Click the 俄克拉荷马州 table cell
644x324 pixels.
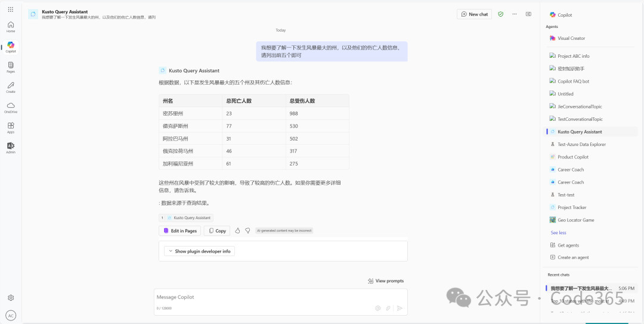pos(191,151)
